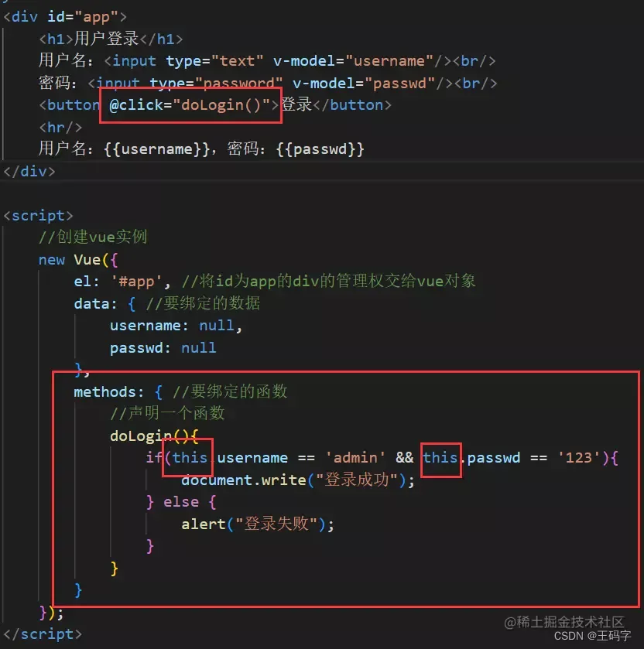Image resolution: width=644 pixels, height=649 pixels.
Task: Click the methods: { property line
Action: (118, 392)
